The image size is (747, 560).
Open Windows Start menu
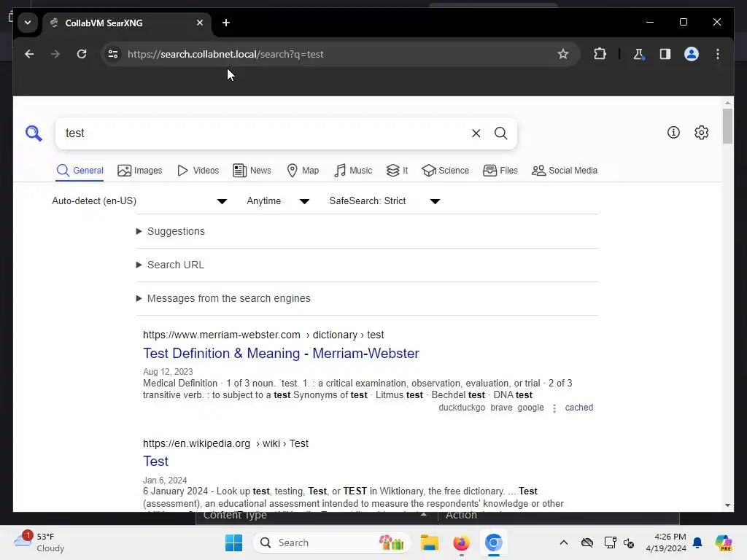point(233,542)
